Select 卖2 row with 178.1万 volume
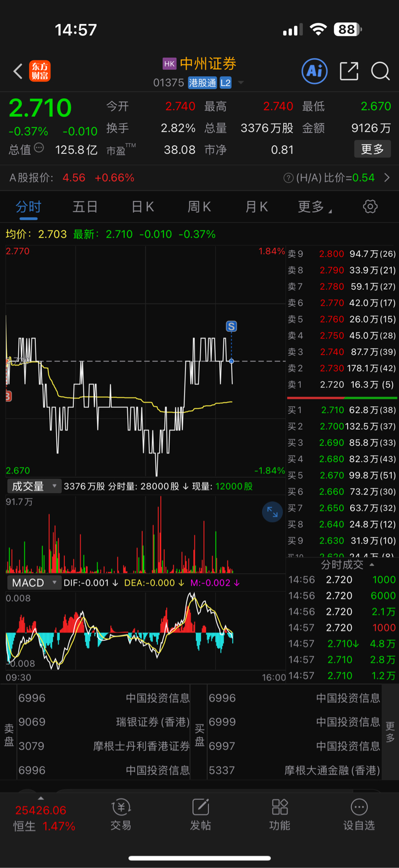 point(342,368)
